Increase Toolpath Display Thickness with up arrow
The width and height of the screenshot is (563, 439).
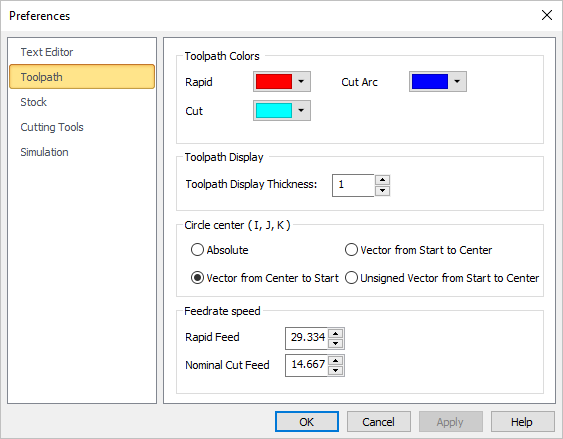click(x=382, y=180)
